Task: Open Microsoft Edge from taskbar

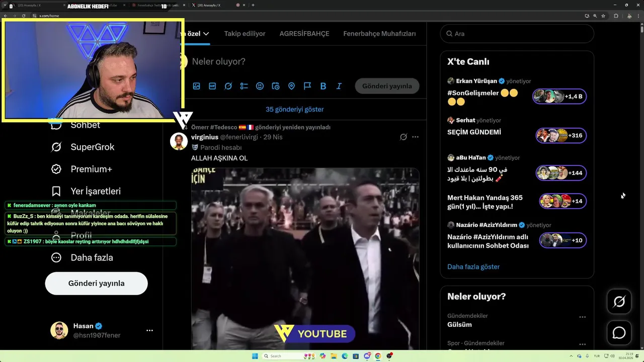Action: point(345,356)
